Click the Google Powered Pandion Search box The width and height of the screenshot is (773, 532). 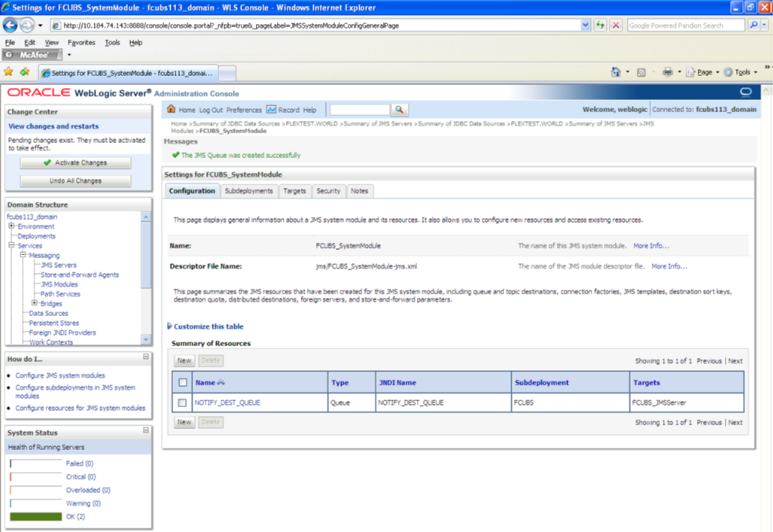point(686,25)
